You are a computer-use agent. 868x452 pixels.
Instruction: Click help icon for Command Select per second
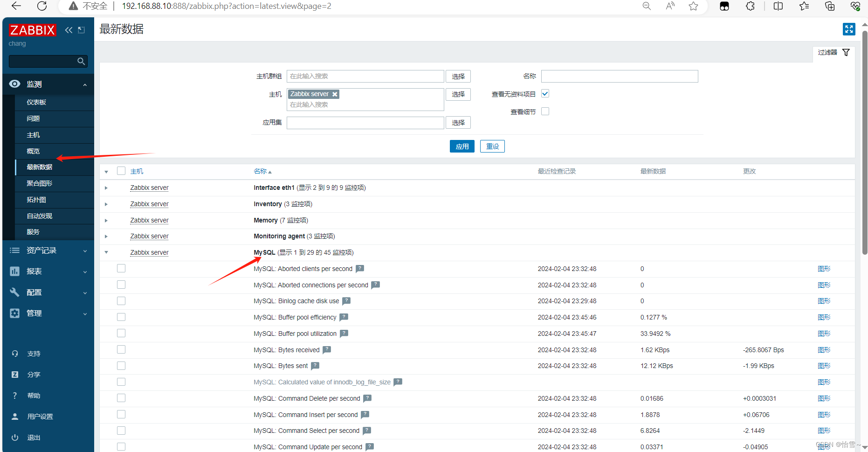coord(367,431)
